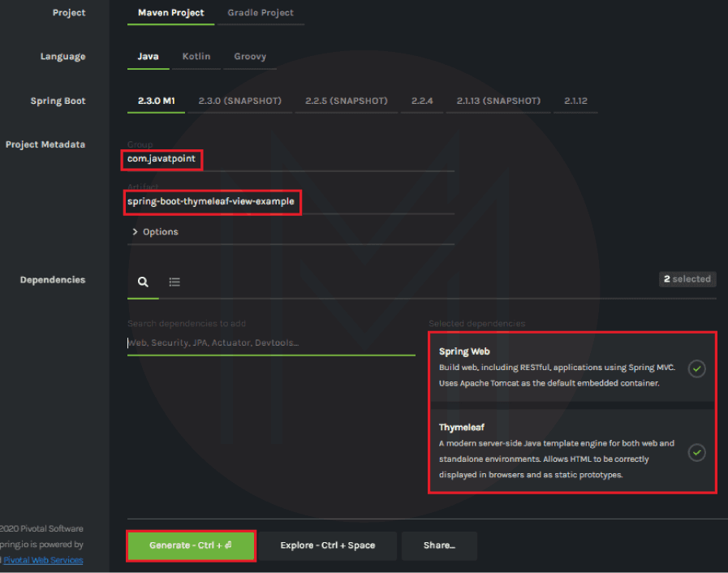This screenshot has width=728, height=573.
Task: Switch to Gradle Project
Action: tap(261, 12)
